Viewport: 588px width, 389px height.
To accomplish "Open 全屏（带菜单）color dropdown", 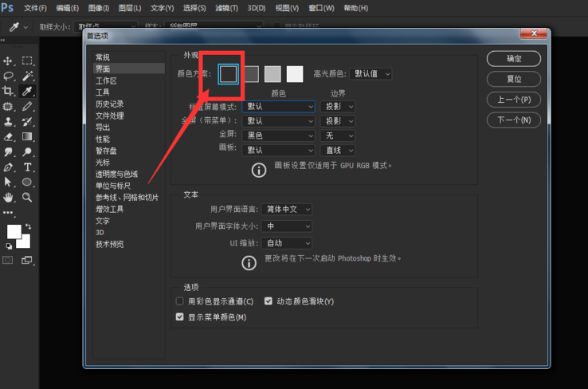I will 278,121.
